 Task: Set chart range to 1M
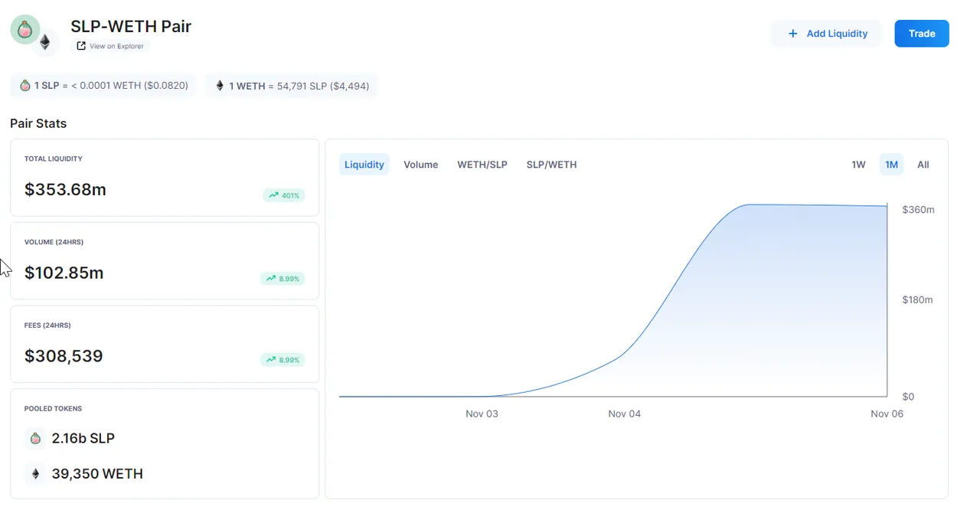tap(891, 165)
